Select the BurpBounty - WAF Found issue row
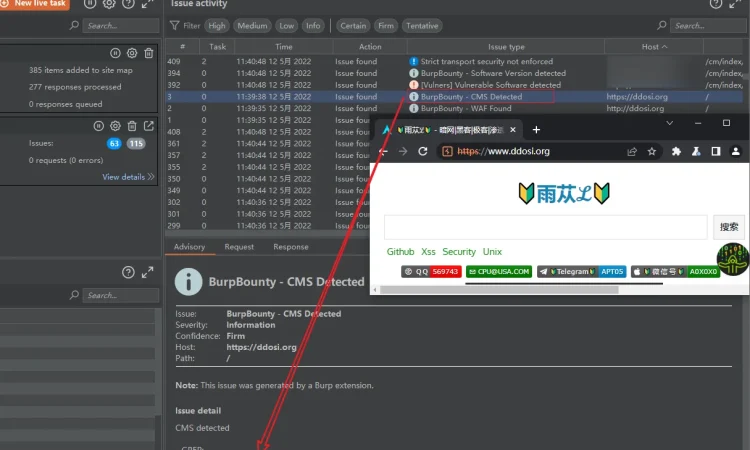The image size is (750, 450). coord(454,108)
